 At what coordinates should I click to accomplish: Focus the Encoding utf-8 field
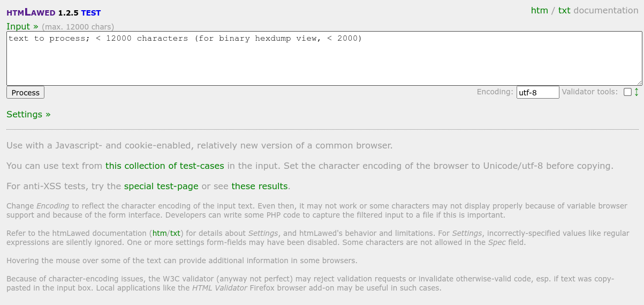tap(537, 92)
